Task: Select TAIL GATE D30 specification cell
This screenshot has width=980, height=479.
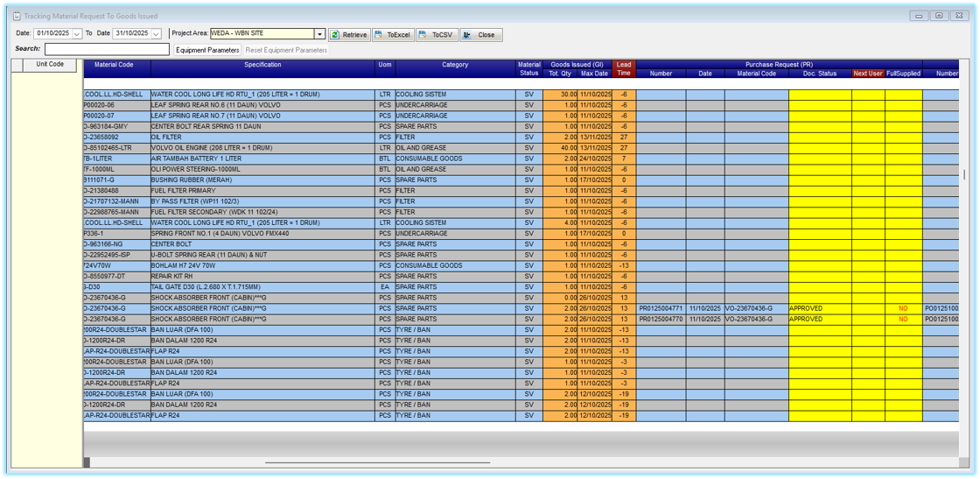Action: [262, 286]
